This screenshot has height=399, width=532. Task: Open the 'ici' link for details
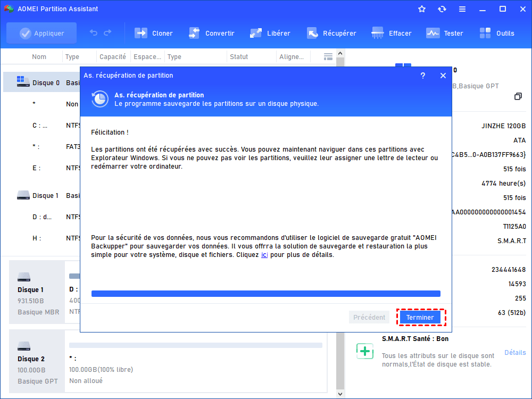click(x=264, y=255)
